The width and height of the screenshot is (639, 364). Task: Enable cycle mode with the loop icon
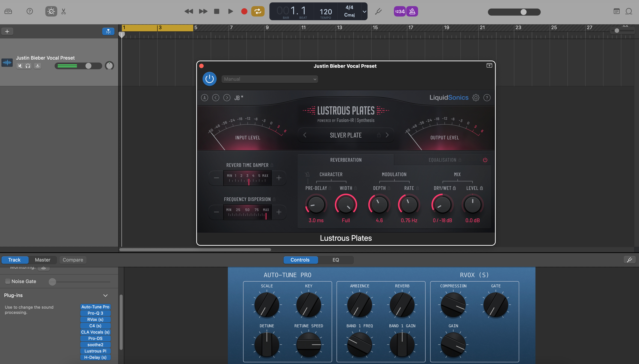(258, 11)
